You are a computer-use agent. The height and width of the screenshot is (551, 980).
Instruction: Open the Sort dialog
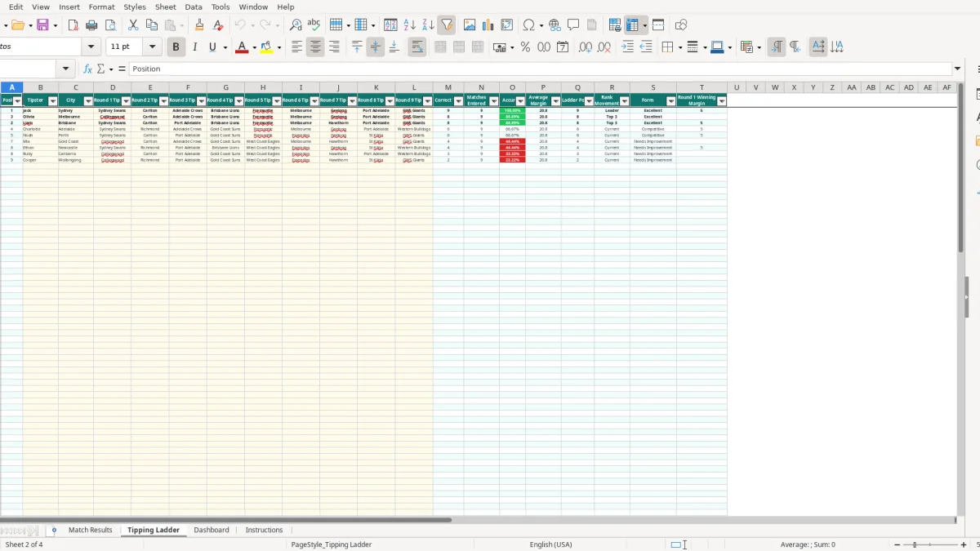[390, 25]
